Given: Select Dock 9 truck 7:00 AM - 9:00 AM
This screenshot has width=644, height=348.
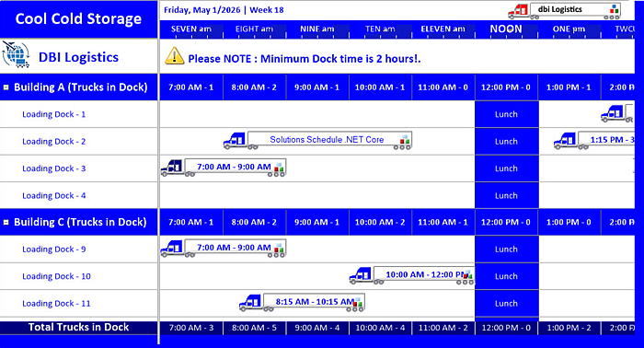Looking at the screenshot, I should 223,249.
